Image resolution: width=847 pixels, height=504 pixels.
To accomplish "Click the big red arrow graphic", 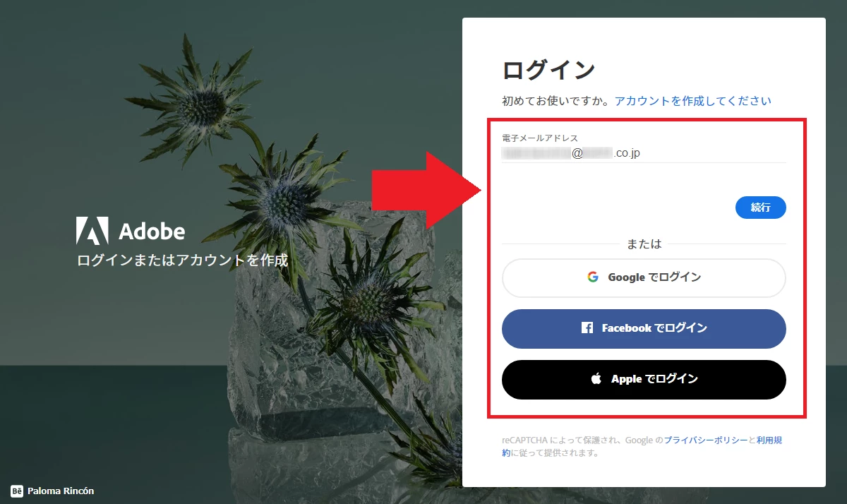I will click(x=427, y=191).
